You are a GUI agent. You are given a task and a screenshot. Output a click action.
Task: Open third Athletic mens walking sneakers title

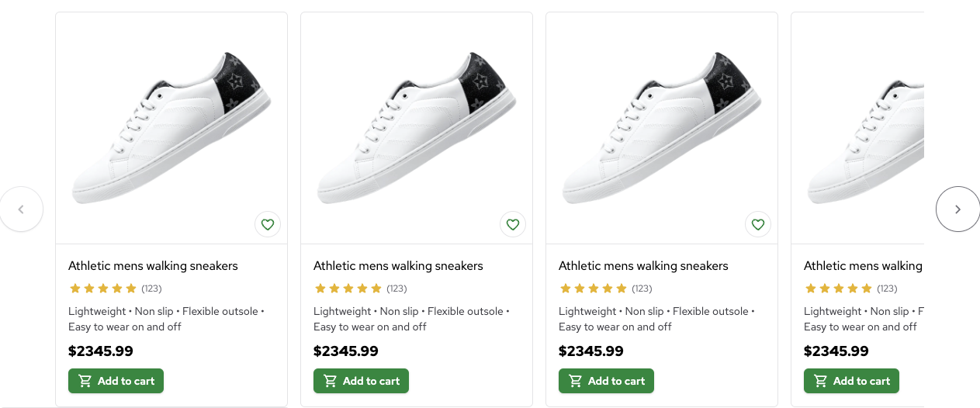coord(643,266)
